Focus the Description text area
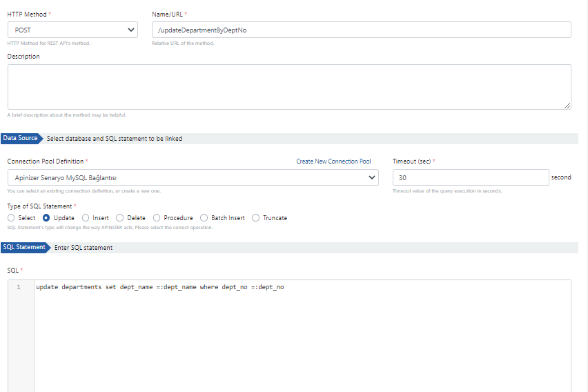 (x=288, y=86)
